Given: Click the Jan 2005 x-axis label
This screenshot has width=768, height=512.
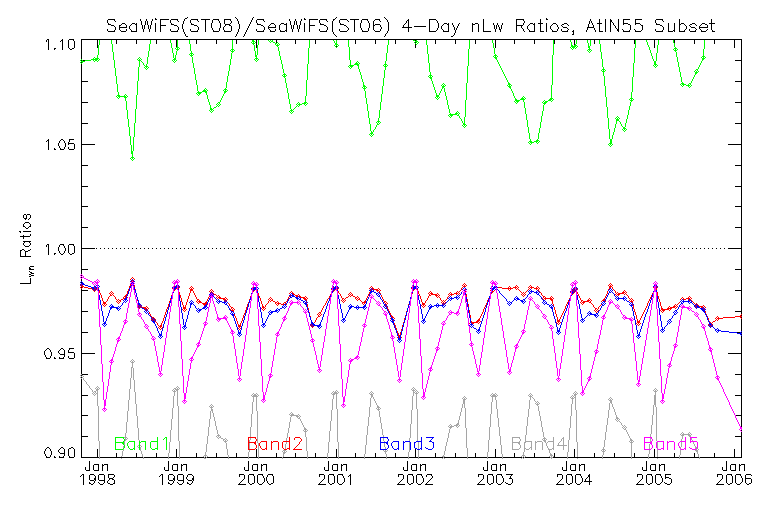Looking at the screenshot, I should pyautogui.click(x=654, y=473).
